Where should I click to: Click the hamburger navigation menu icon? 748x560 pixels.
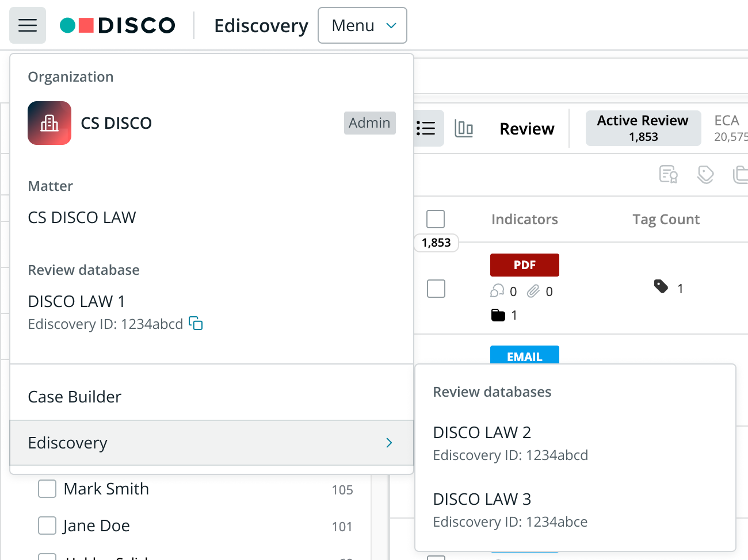click(28, 25)
